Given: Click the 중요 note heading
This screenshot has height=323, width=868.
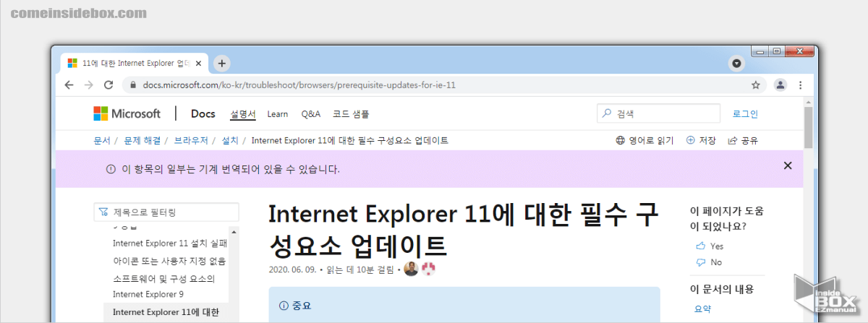Looking at the screenshot, I should (295, 306).
